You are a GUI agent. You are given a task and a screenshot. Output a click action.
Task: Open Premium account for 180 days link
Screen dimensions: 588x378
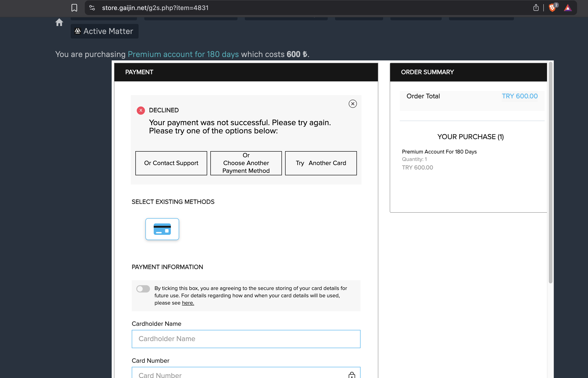click(x=183, y=54)
